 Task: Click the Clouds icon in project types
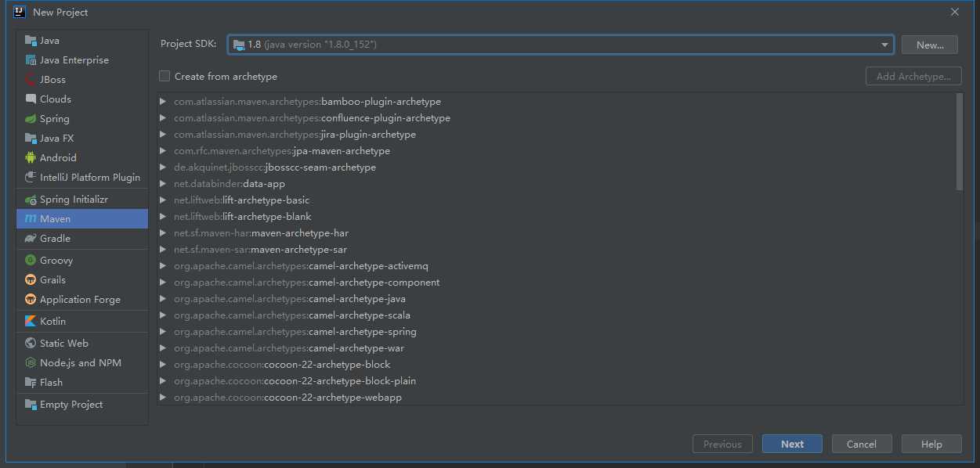pyautogui.click(x=31, y=99)
